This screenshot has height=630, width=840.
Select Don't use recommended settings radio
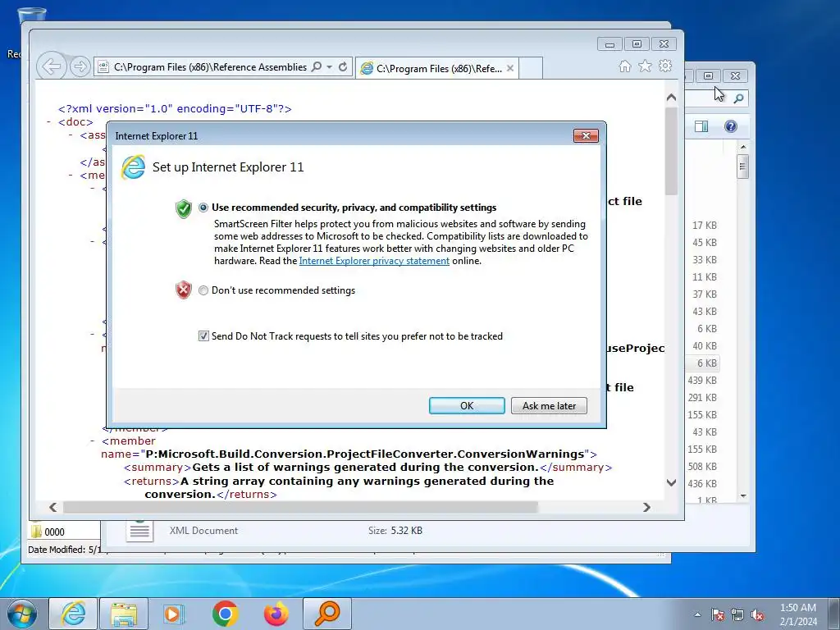203,290
